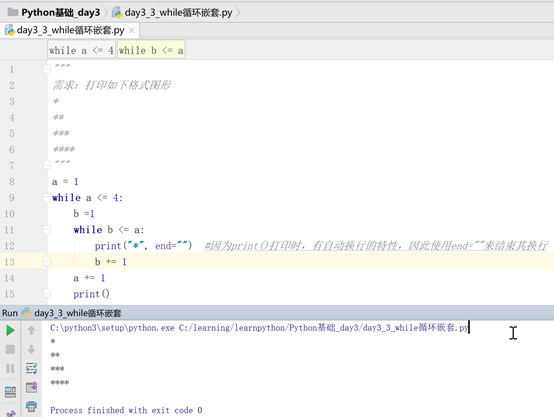The height and width of the screenshot is (417, 554).
Task: Click the 'while a <= 4' structure breadcrumb
Action: coord(81,51)
